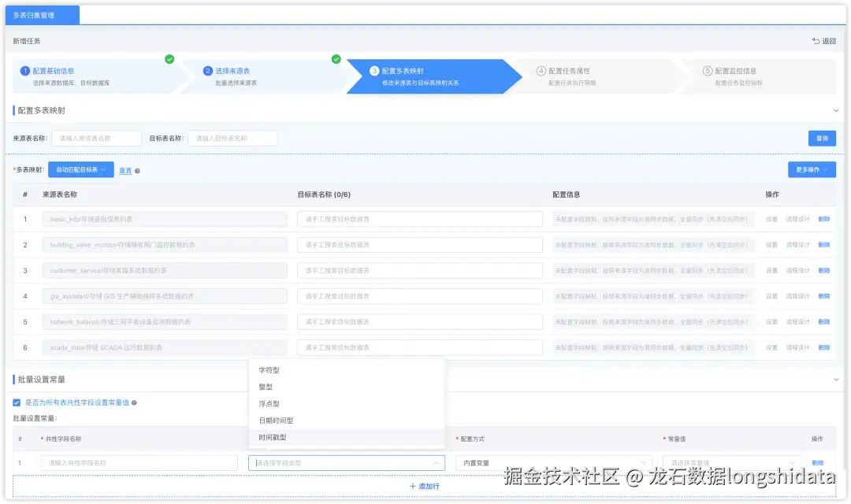The height and width of the screenshot is (504, 851).
Task: Open the 请选择常量值 dropdown
Action: click(731, 463)
